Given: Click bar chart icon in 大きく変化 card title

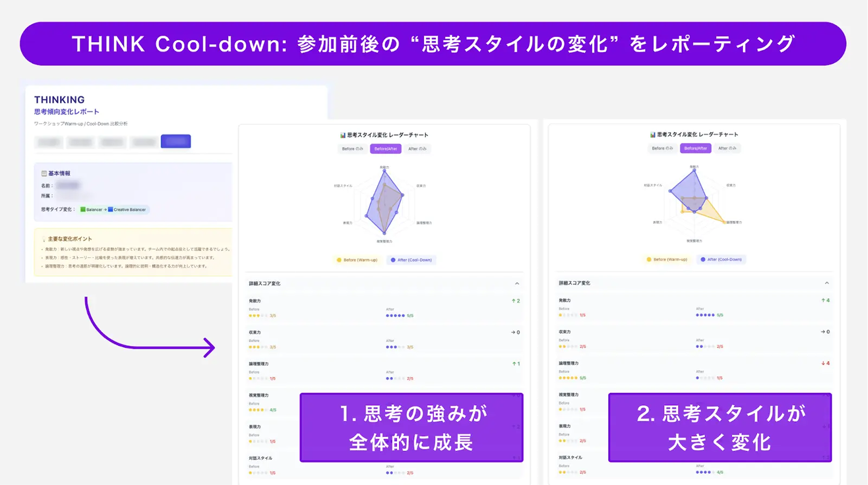Looking at the screenshot, I should 653,135.
